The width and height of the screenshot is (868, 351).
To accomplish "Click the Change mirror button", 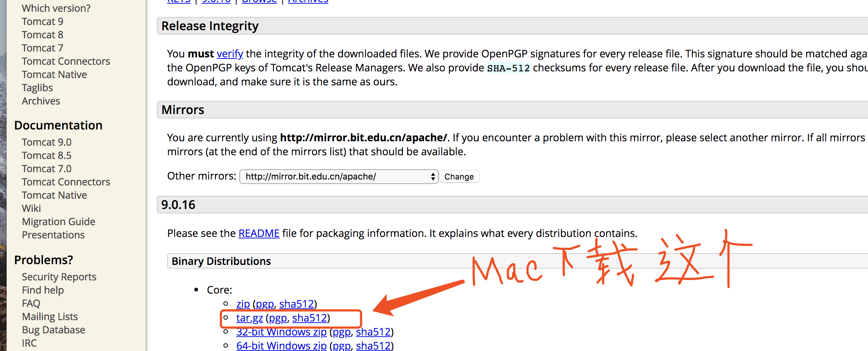I will pos(459,177).
